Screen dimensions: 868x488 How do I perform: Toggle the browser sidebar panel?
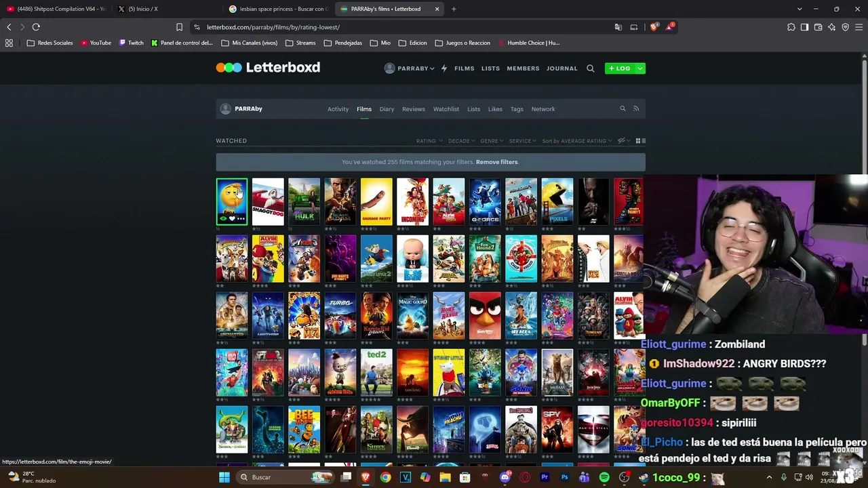tap(804, 27)
